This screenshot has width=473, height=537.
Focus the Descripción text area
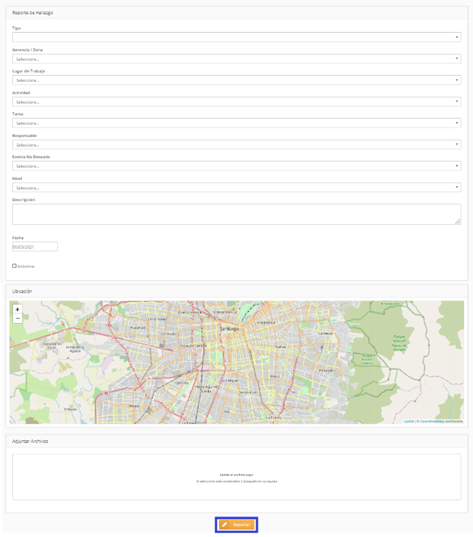tap(237, 214)
